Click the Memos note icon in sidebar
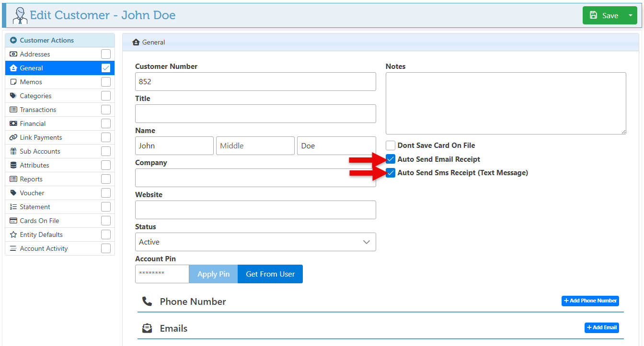Viewport: 644px width, 346px height. 13,82
